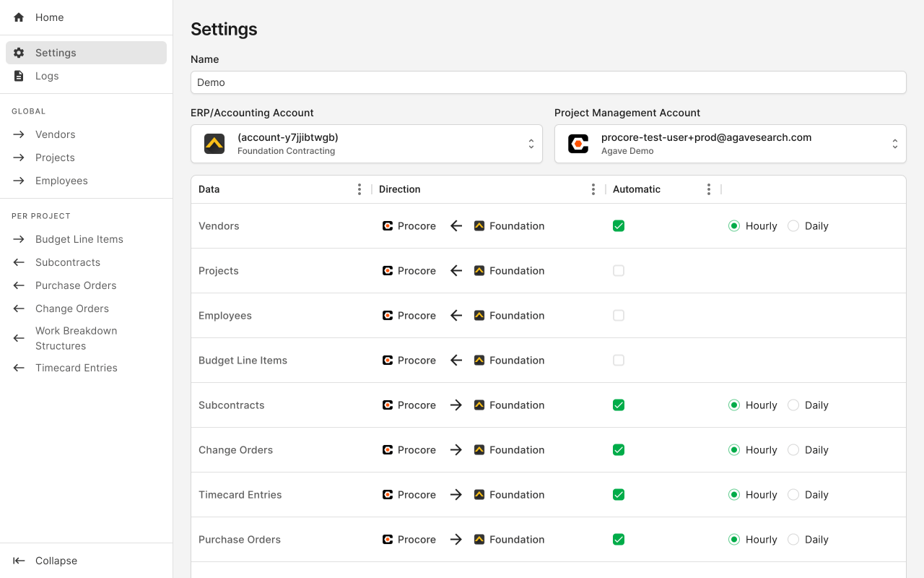Open the Automatic column options menu icon
Viewport: 924px width, 578px height.
tap(709, 189)
